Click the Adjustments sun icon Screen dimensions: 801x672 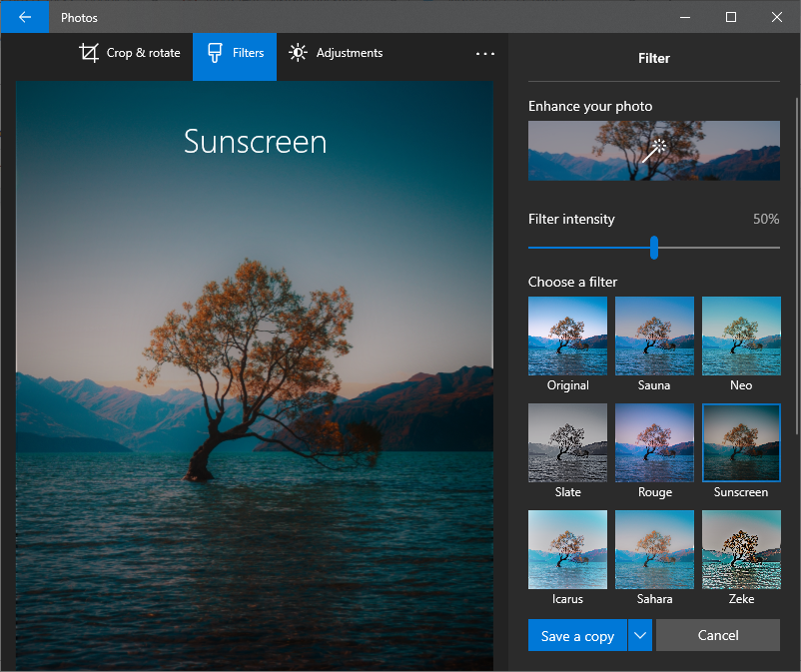[x=298, y=52]
